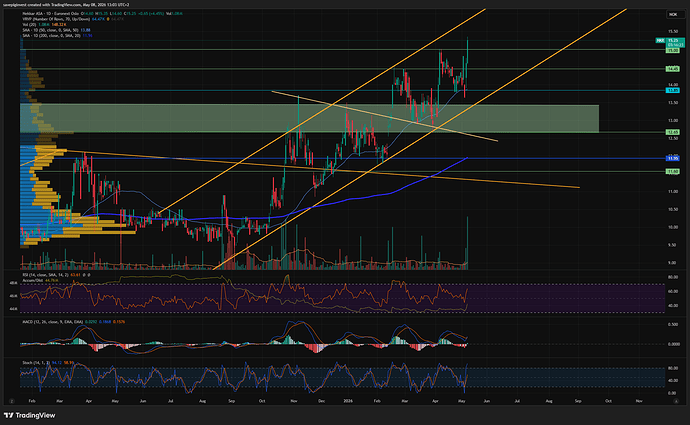Viewport: 690px width, 425px height.
Task: Select the RSI indicator pane title
Action: [x=45, y=275]
